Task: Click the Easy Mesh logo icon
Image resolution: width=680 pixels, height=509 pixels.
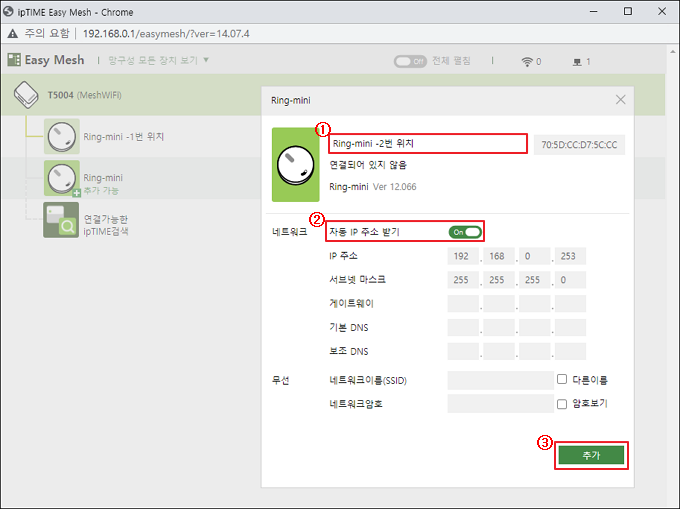Action: tap(14, 60)
